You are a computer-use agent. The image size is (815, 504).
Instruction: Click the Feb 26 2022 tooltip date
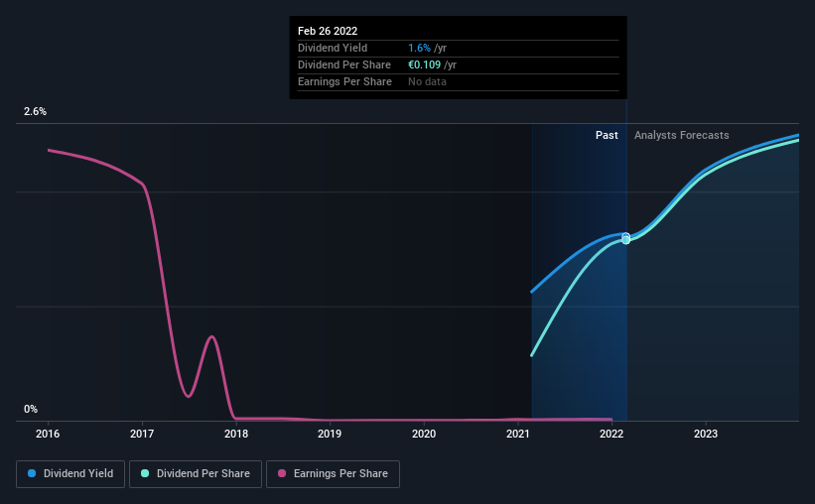click(x=328, y=31)
